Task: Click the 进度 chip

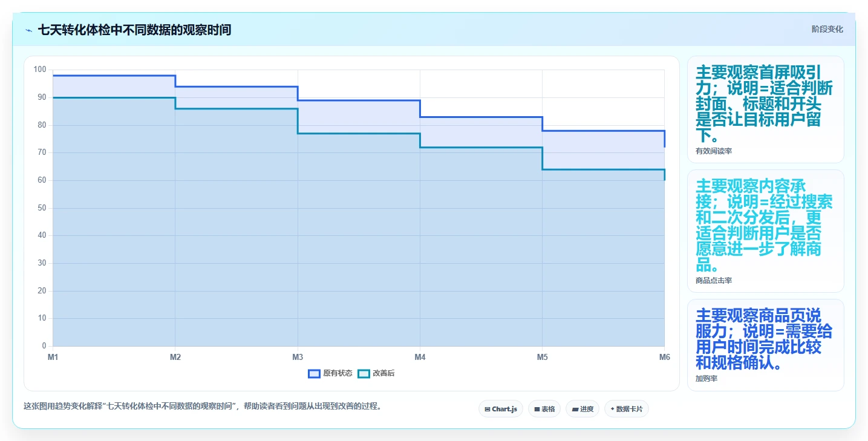Action: 582,409
